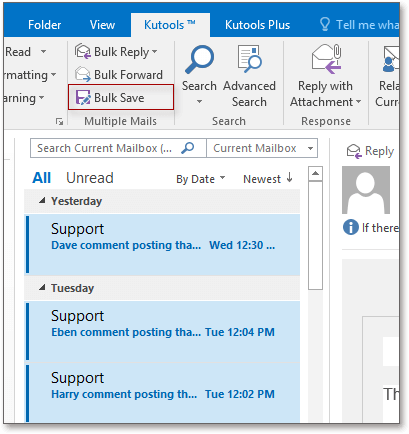Click the Reply icon in reading pane
Screen dimensions: 409x434
pos(354,151)
